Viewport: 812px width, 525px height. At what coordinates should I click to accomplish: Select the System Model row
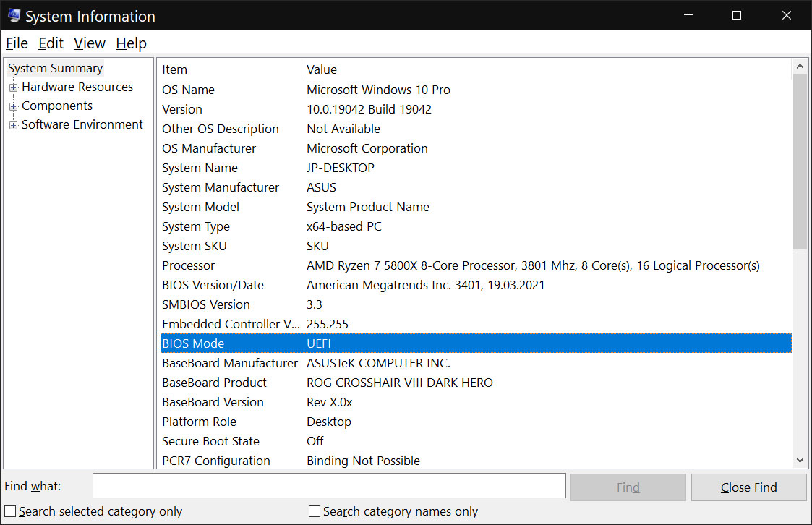click(476, 207)
